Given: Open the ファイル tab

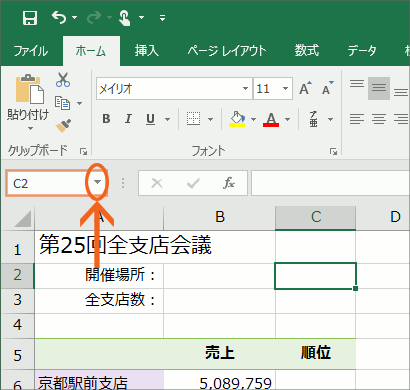Looking at the screenshot, I should [x=31, y=51].
